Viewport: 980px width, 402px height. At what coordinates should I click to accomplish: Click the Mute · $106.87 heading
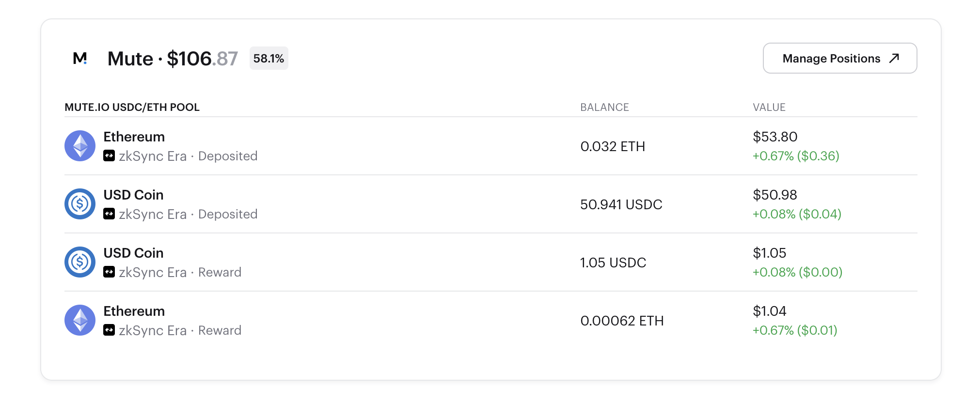(173, 59)
